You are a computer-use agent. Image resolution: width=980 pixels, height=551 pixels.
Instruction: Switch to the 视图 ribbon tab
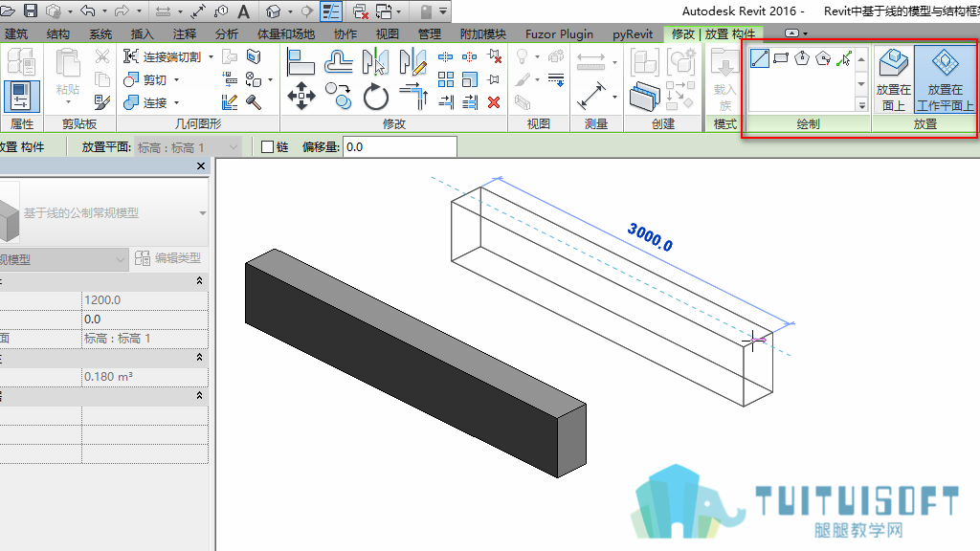[388, 33]
